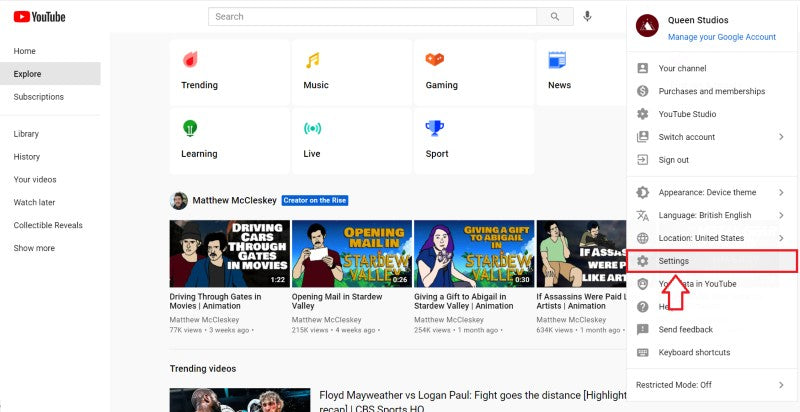
Task: Click the search magnifier button
Action: 555,16
